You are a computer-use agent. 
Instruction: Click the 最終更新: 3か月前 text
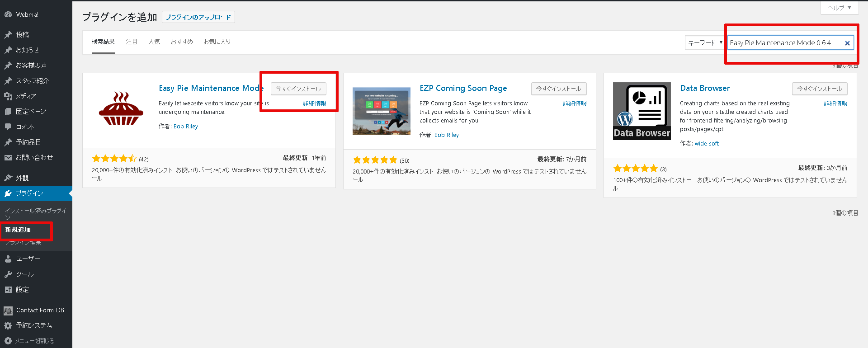(823, 168)
